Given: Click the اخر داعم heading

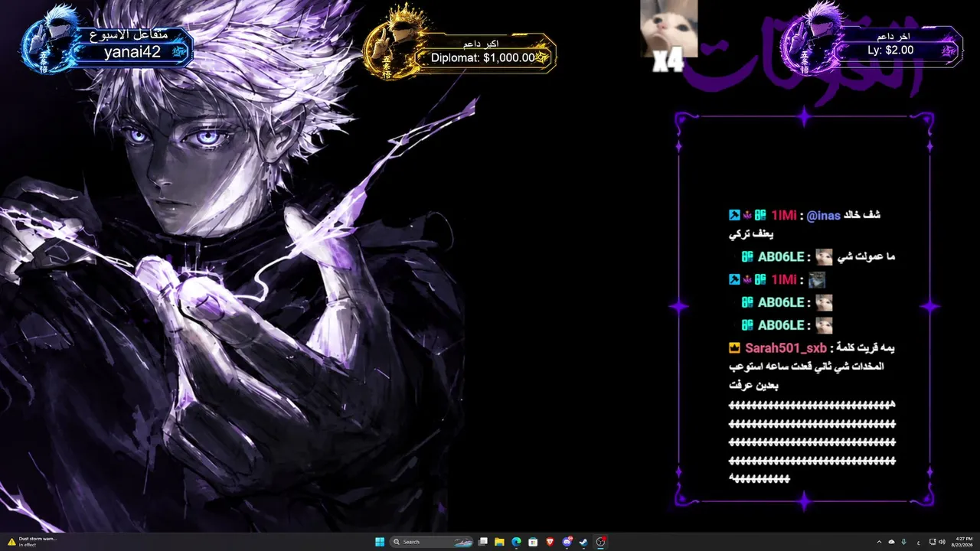Looking at the screenshot, I should [893, 36].
